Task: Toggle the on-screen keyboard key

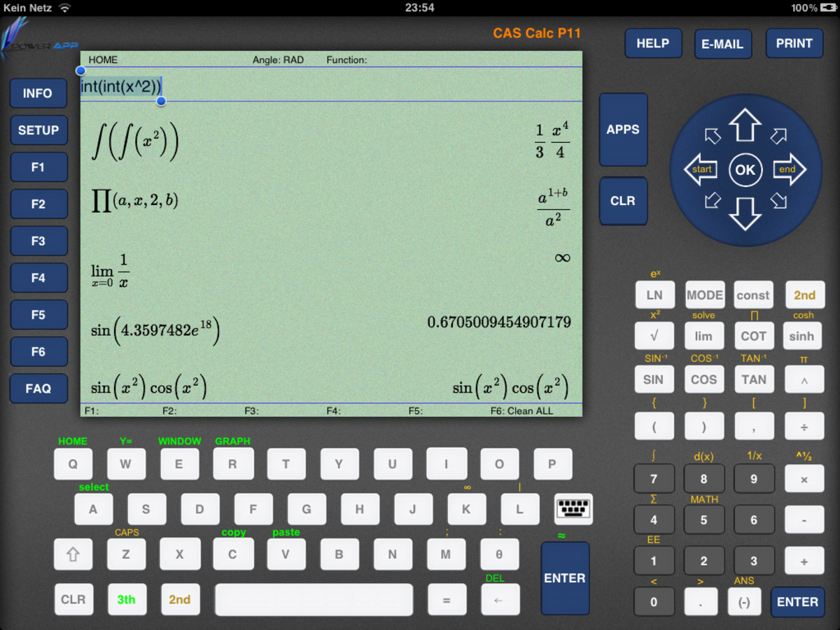Action: (x=573, y=509)
